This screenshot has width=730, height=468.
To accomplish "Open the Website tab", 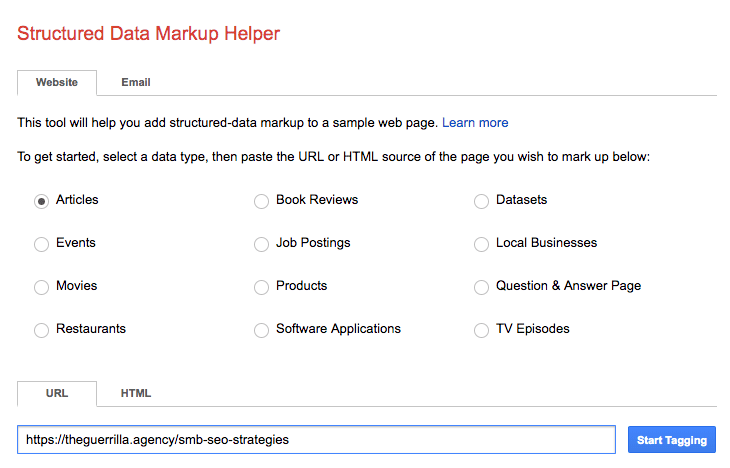I will pos(57,82).
